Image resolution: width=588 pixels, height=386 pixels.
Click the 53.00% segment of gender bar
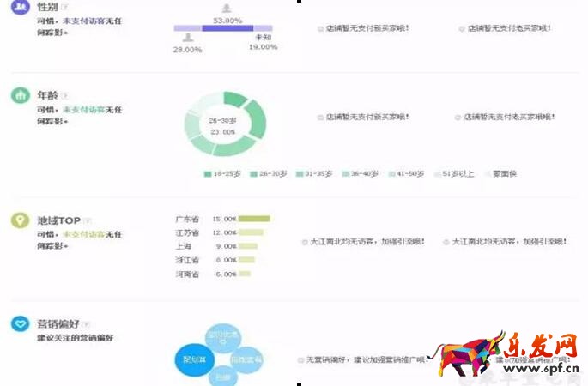coord(227,28)
